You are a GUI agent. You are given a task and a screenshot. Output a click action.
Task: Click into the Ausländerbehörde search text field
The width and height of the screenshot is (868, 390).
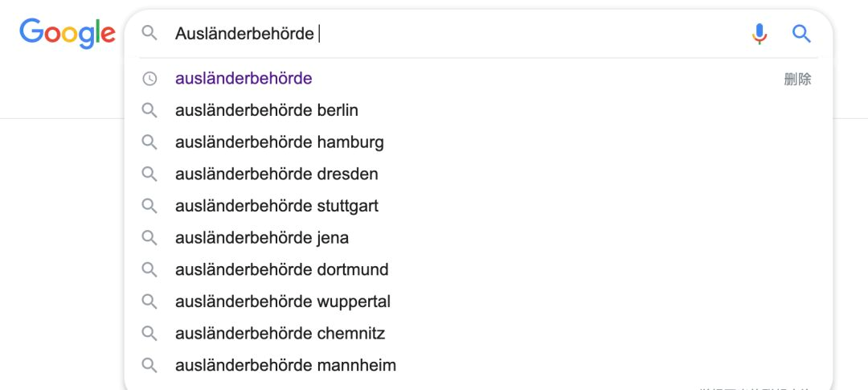pos(454,34)
